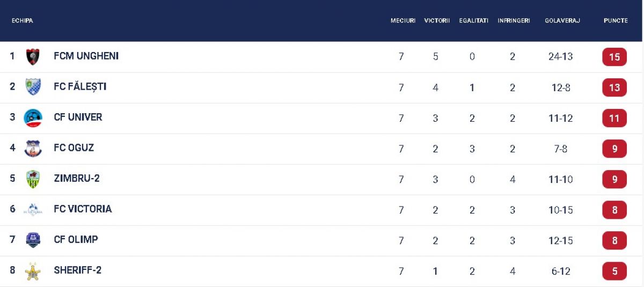Click the ECHIPA column header
The image size is (644, 287).
tap(22, 21)
